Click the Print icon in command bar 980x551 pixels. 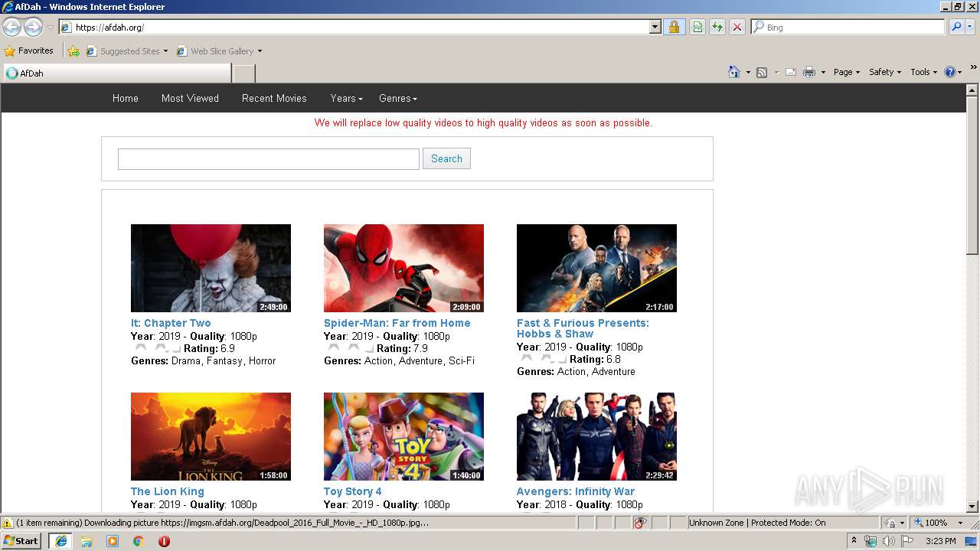pos(809,72)
